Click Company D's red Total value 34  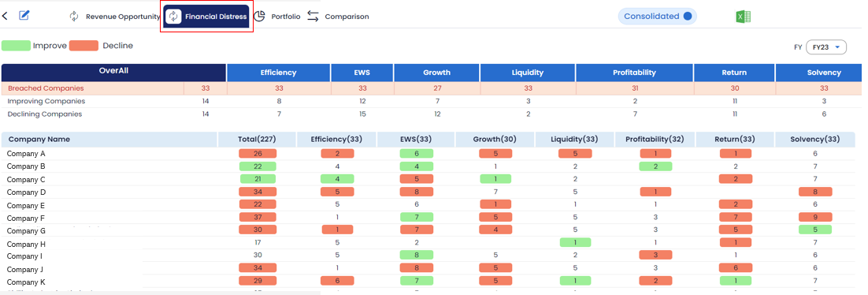(x=257, y=192)
